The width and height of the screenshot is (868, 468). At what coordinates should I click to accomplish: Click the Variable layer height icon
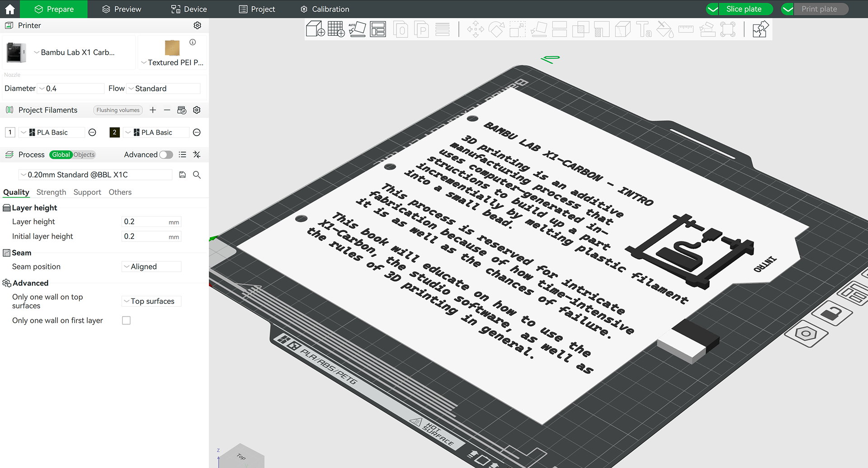pyautogui.click(x=442, y=30)
